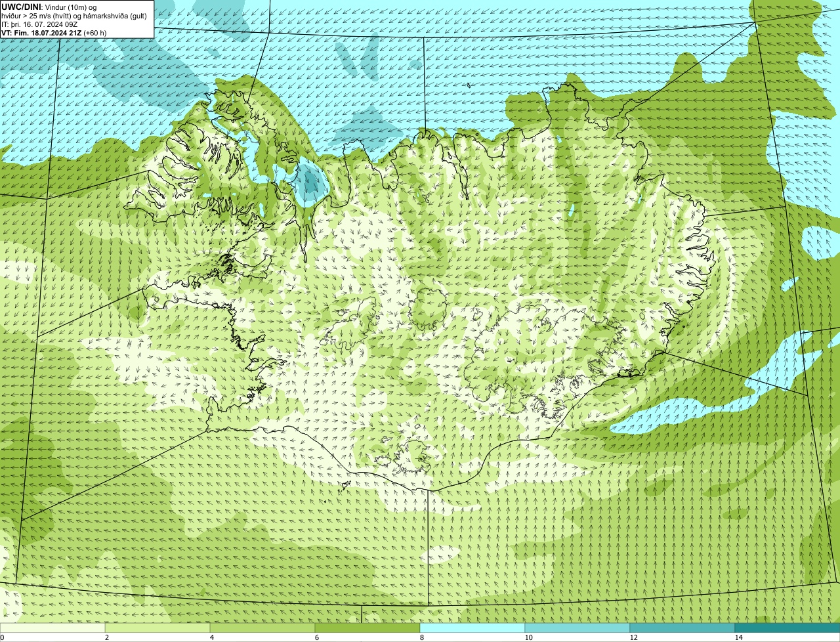Pick the light green 2–4 m/s color segment
840x642 pixels.
pos(157,628)
